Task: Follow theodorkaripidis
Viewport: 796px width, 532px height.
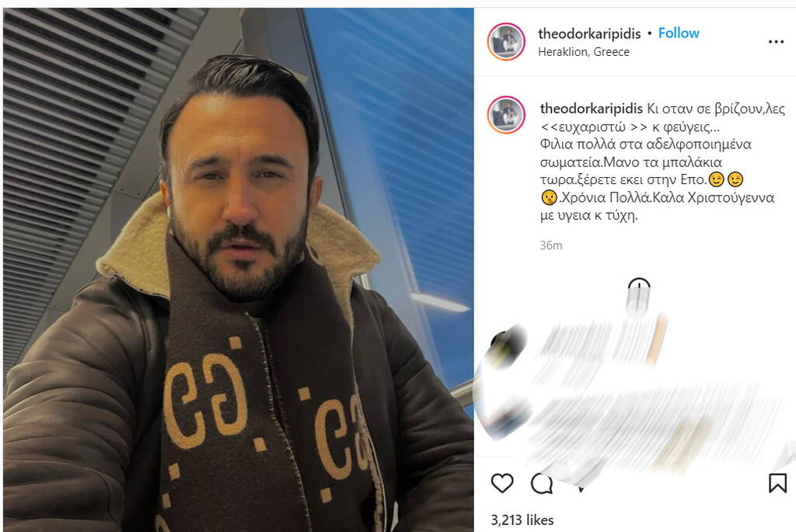Action: click(x=679, y=33)
